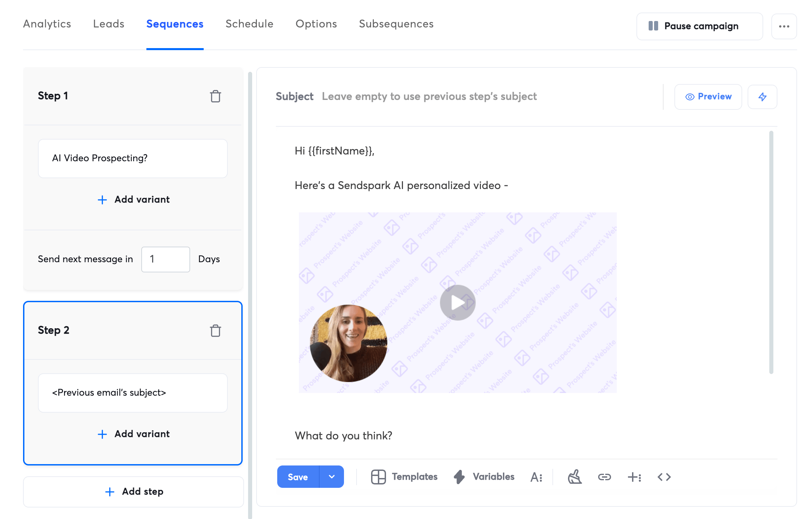This screenshot has width=812, height=519.
Task: Click the lightning bolt button beside Preview
Action: [762, 97]
